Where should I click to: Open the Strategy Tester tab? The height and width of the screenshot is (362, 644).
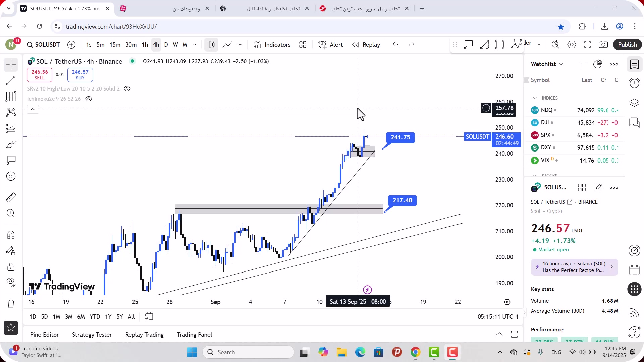pyautogui.click(x=92, y=335)
